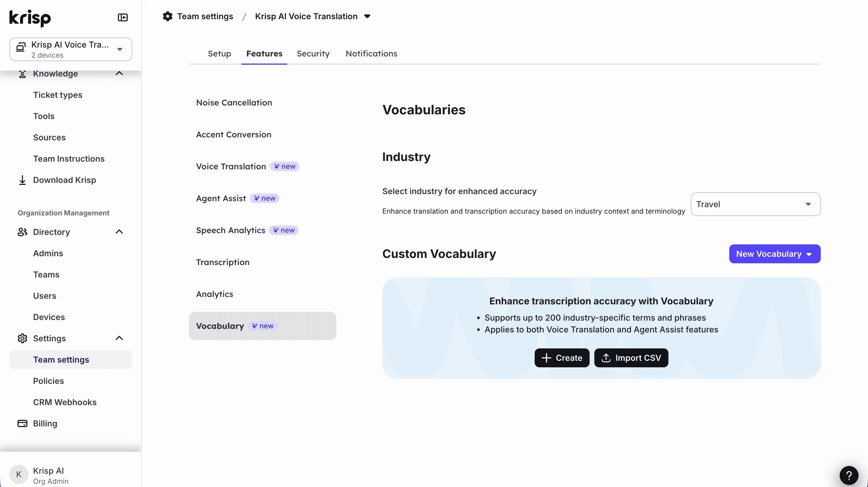Viewport: 868px width, 487px height.
Task: Open the help question mark button
Action: tap(849, 475)
